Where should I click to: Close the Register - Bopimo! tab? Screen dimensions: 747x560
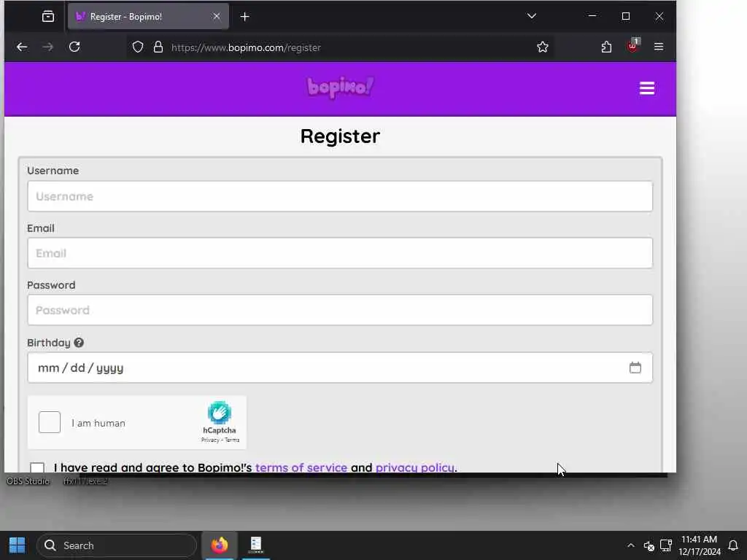click(x=216, y=16)
